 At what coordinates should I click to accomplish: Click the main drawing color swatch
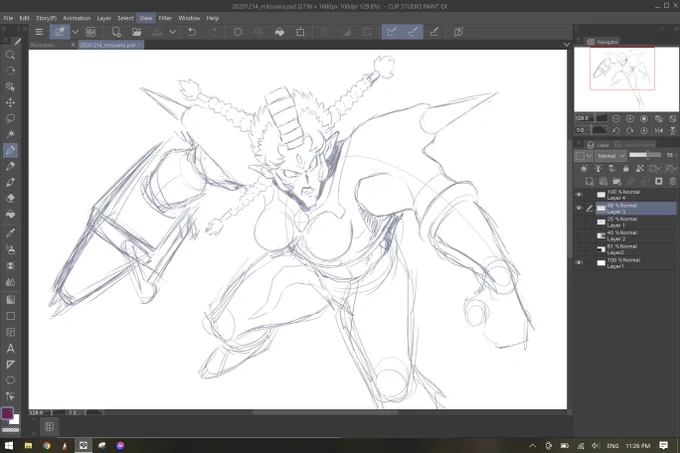(x=7, y=413)
